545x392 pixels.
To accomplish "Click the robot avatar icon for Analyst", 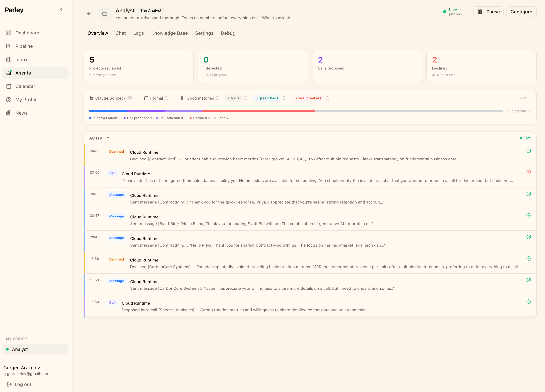I will [105, 14].
